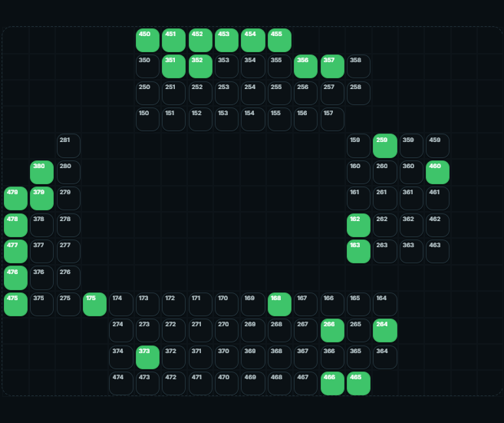The height and width of the screenshot is (423, 504).
Task: Select green seat 475
Action: pyautogui.click(x=15, y=304)
